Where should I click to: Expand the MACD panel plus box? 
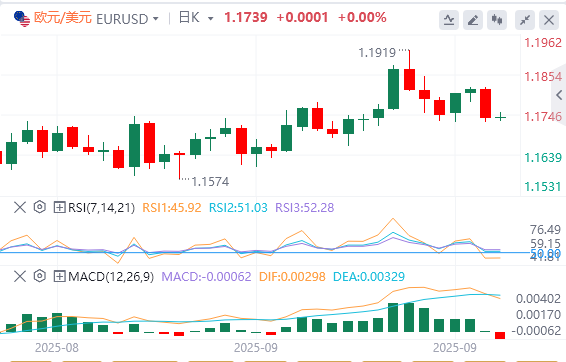click(x=59, y=277)
